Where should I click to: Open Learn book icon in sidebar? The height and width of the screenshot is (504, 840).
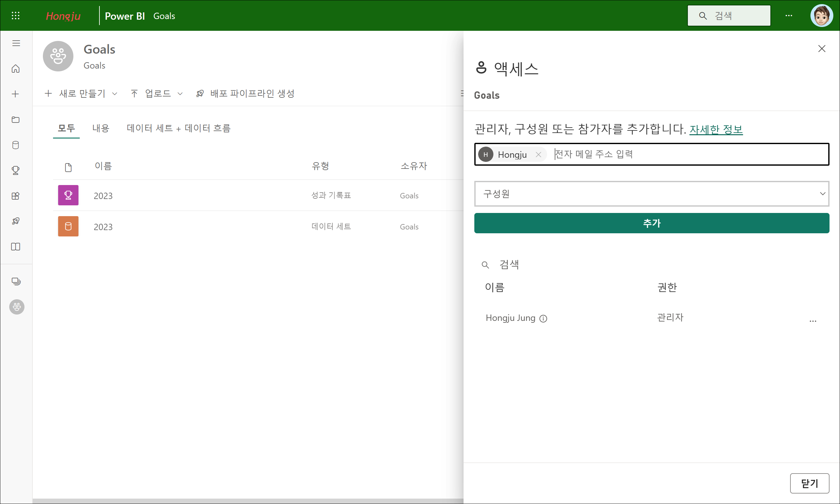[16, 247]
